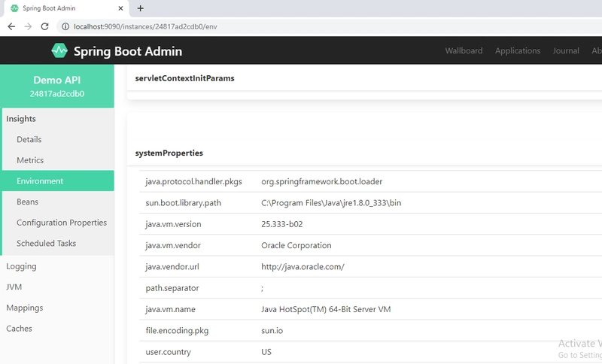Viewport: 602px width, 364px height.
Task: Open Metrics under Insights
Action: click(x=30, y=160)
